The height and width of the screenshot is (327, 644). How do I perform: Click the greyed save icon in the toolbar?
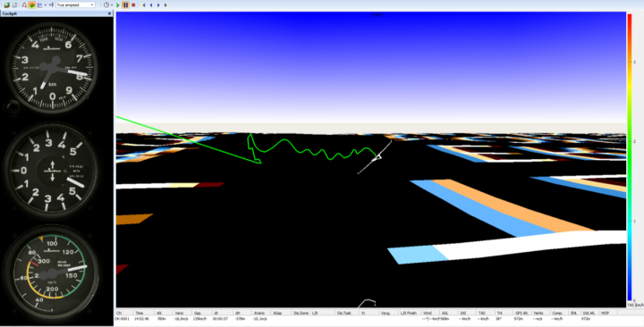click(15, 5)
